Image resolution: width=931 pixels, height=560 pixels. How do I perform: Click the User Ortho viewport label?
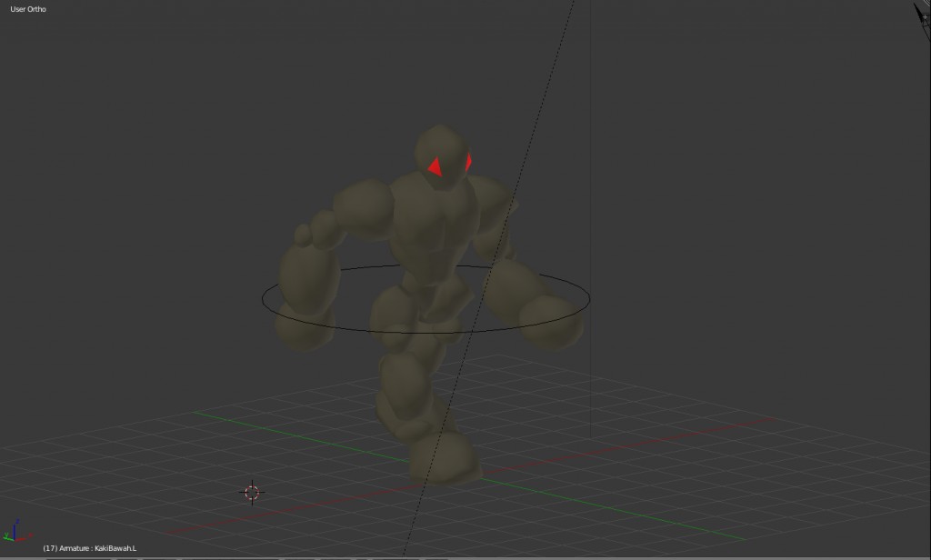click(x=26, y=8)
